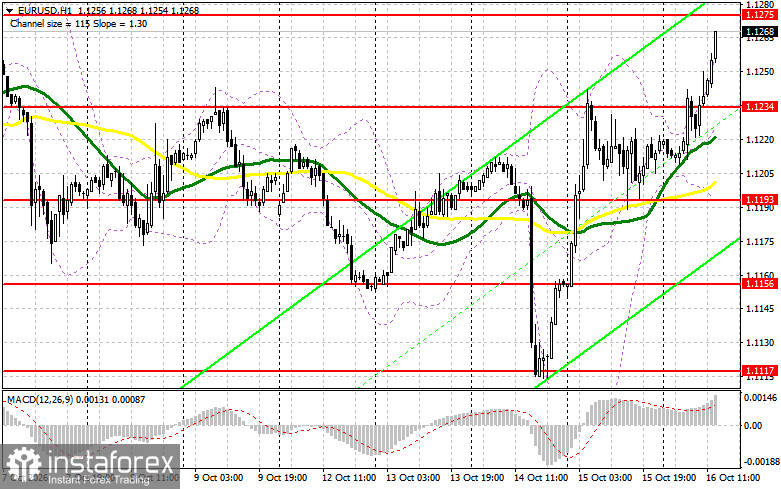Click the 15 Oct 19:00 time label

669,478
